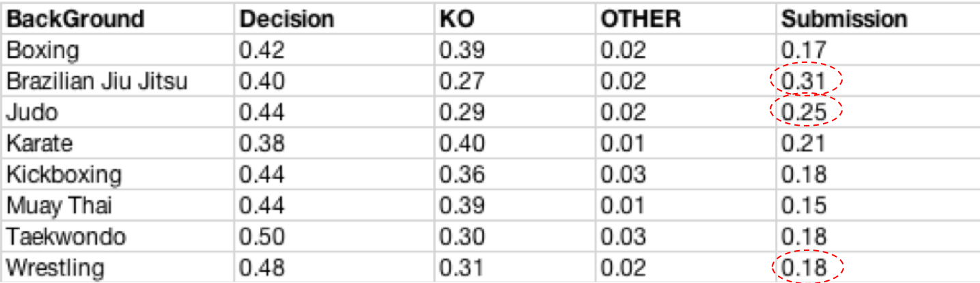Select the Taekwondo row label

tap(66, 237)
